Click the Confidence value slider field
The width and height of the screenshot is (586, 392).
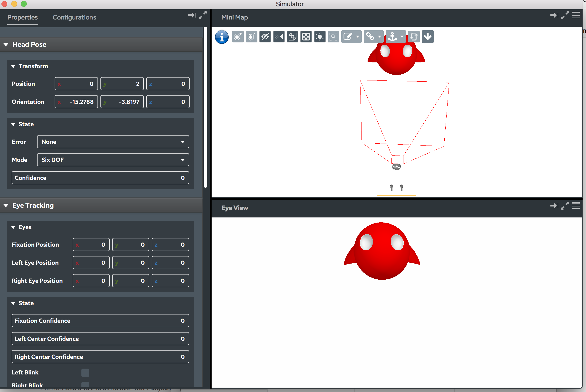coord(100,178)
